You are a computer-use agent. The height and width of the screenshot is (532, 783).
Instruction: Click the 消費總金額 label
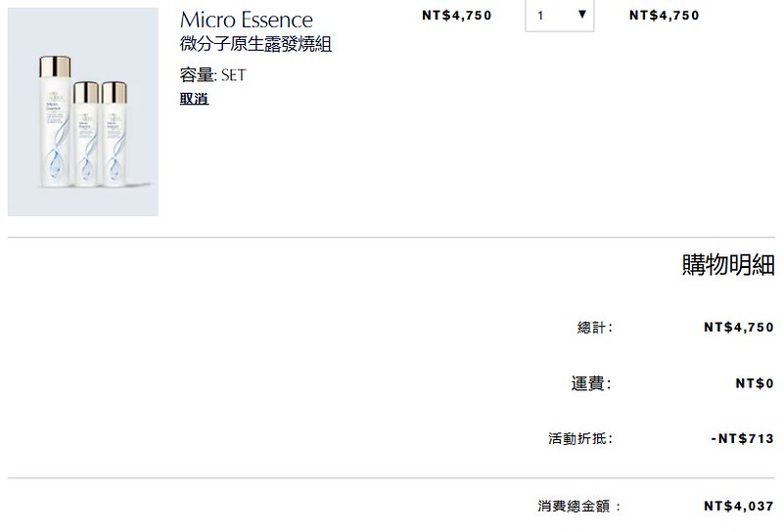tap(579, 507)
